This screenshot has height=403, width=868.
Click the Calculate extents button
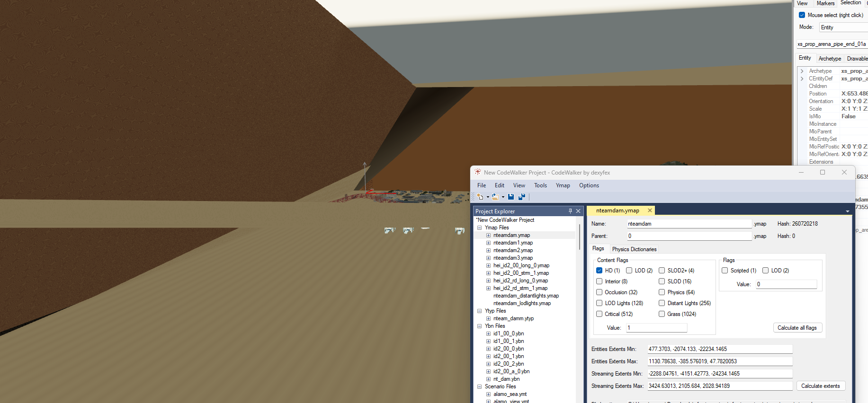(x=820, y=386)
